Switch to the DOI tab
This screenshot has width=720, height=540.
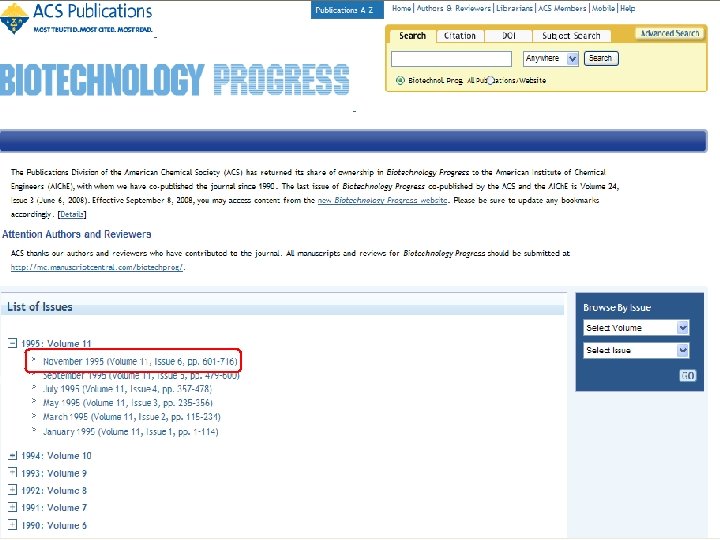[508, 36]
